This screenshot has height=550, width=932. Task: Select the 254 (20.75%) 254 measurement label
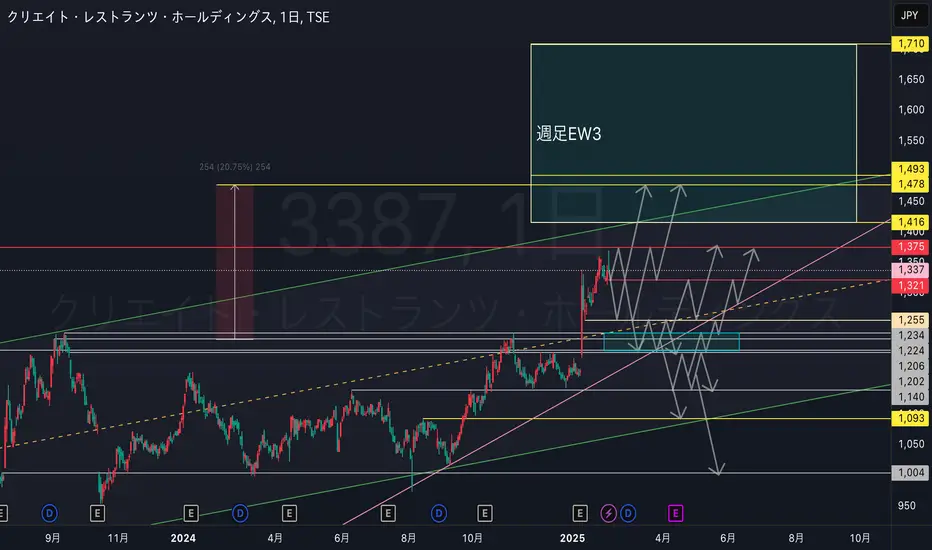point(235,167)
